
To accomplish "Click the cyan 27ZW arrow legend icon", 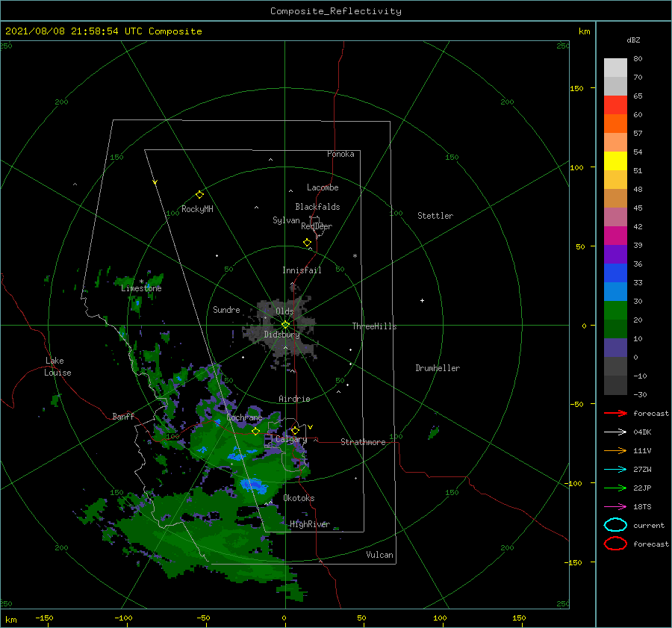I will click(615, 470).
